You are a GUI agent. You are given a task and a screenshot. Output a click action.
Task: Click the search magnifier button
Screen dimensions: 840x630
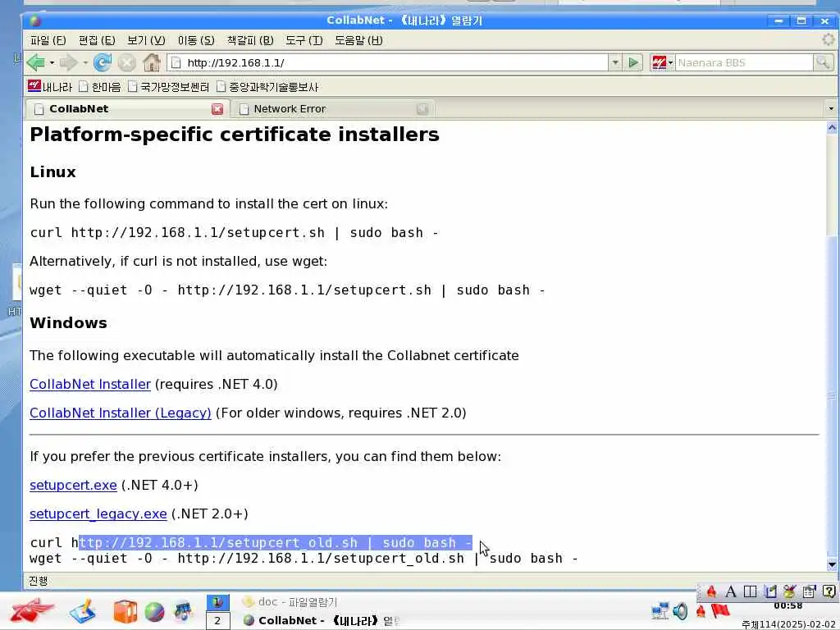pyautogui.click(x=823, y=62)
